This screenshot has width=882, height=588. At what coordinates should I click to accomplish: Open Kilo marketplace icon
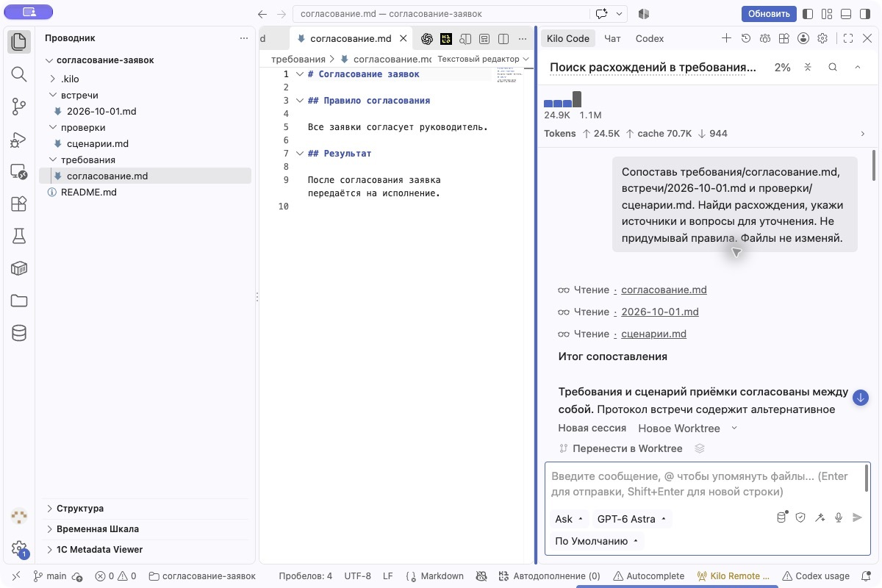pyautogui.click(x=784, y=38)
